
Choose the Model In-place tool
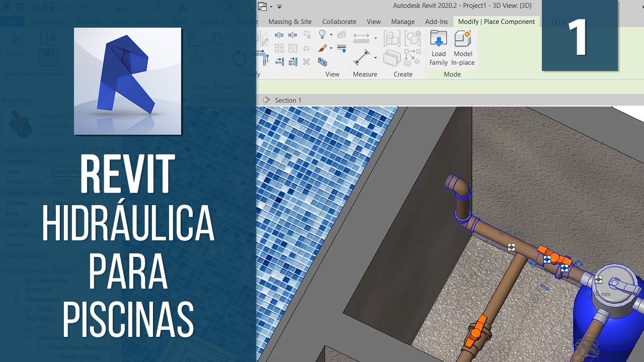coord(463,48)
